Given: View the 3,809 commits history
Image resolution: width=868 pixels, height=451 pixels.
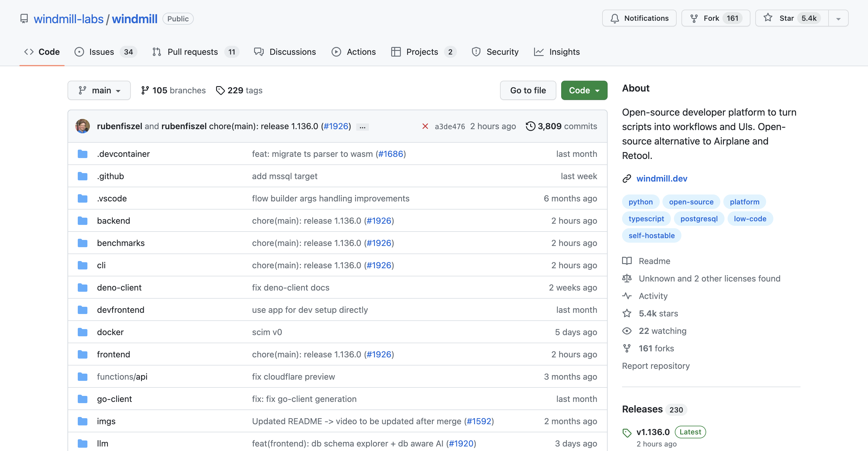Looking at the screenshot, I should click(561, 126).
